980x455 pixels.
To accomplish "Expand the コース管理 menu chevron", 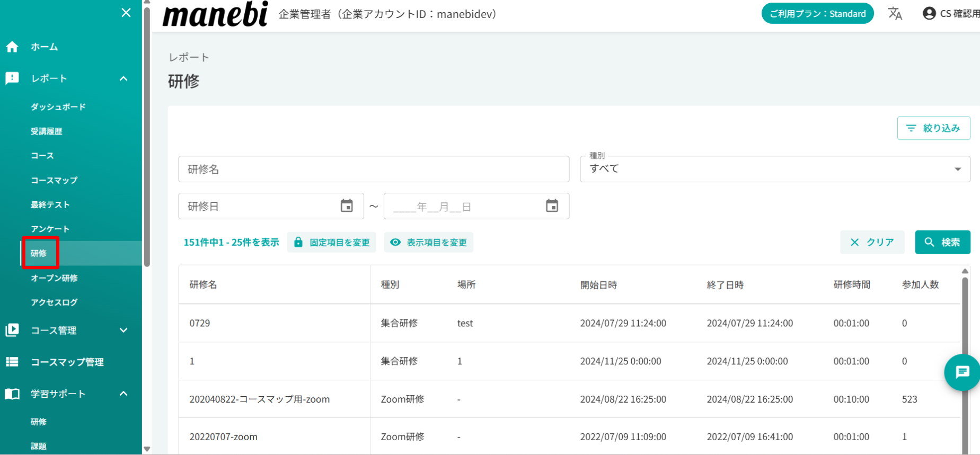I will click(123, 330).
